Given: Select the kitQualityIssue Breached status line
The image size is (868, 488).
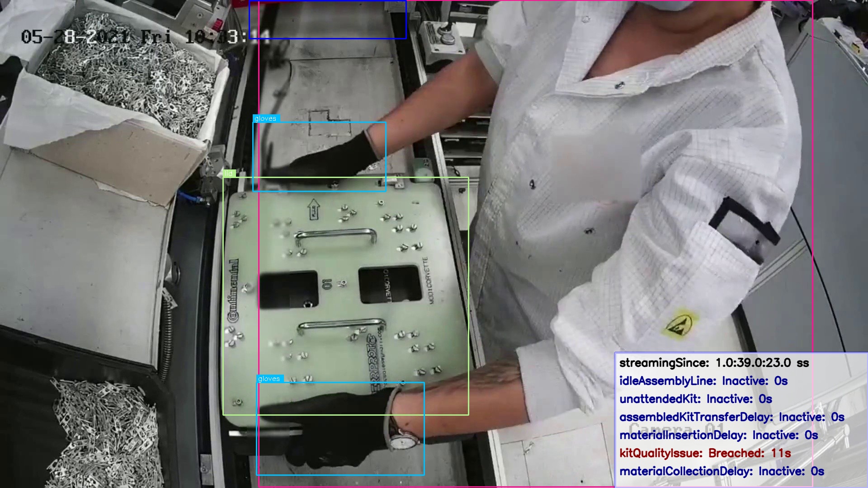Looking at the screenshot, I should tap(705, 453).
